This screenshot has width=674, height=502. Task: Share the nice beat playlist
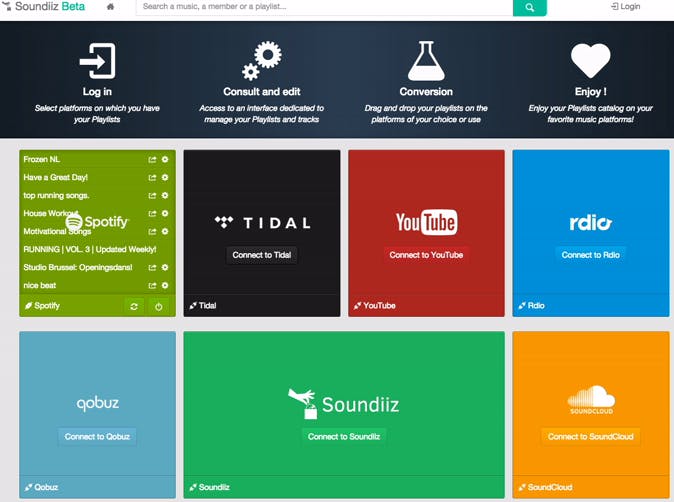click(152, 286)
